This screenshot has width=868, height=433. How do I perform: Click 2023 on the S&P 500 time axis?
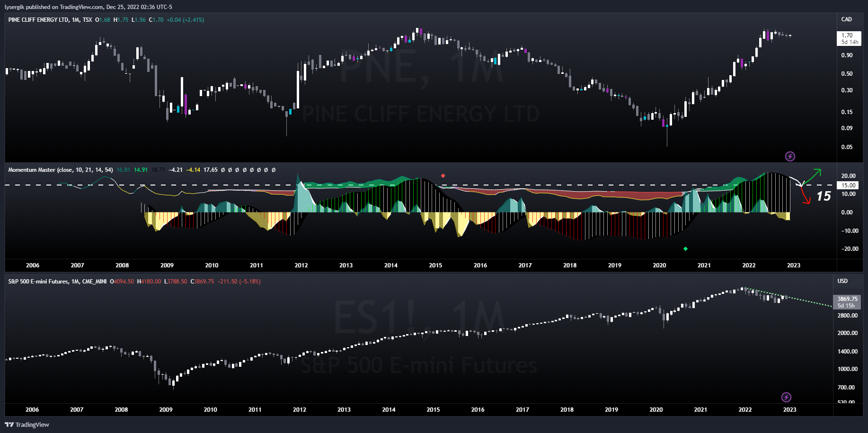(x=789, y=410)
